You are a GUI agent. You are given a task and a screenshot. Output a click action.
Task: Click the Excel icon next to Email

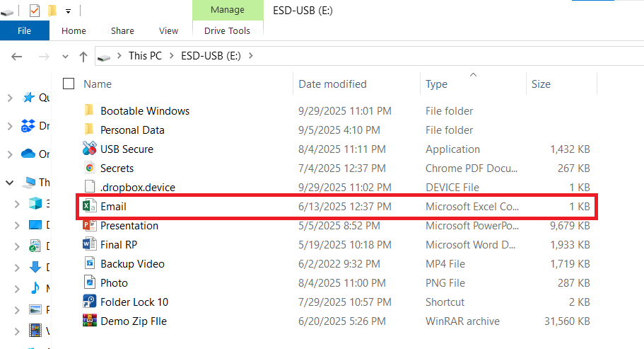[x=90, y=206]
